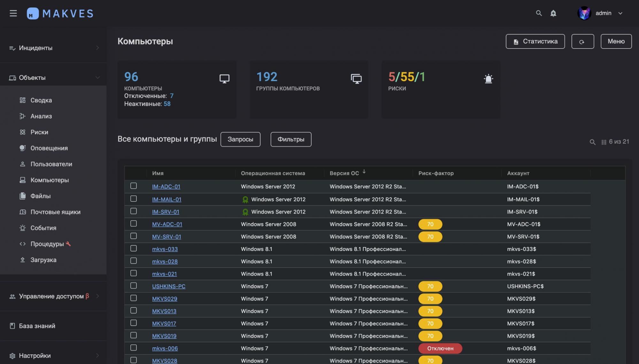The image size is (639, 364).
Task: Expand the admin user dropdown
Action: pyautogui.click(x=620, y=13)
